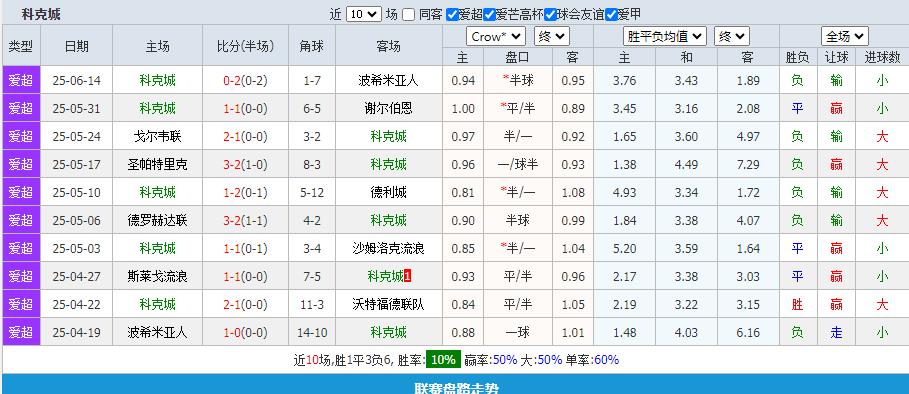Uncheck the 爱甲 filter checkbox
Screen dimensions: 909x394
[x=611, y=15]
